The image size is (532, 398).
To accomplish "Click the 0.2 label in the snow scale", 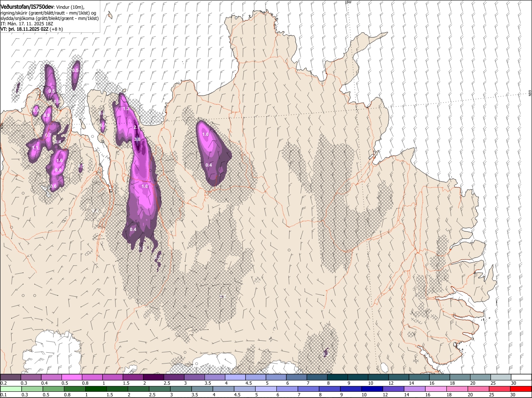I will (x=3, y=383).
